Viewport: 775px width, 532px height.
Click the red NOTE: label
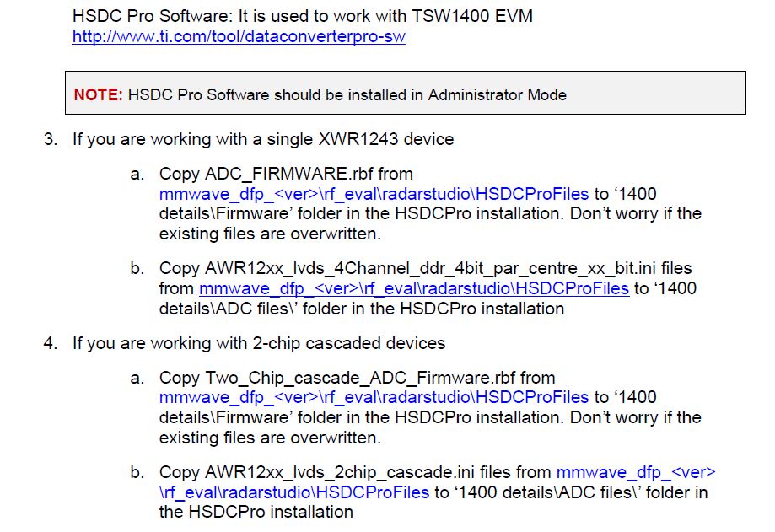click(98, 94)
